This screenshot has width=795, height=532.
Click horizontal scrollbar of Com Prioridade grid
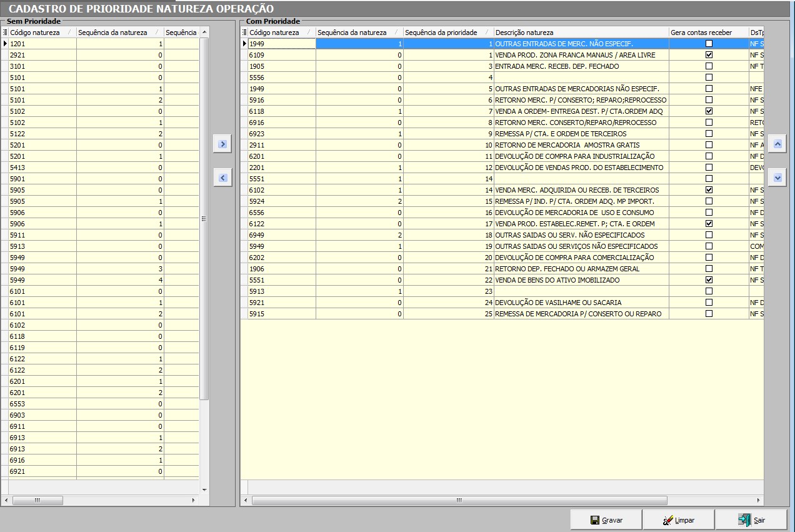click(459, 501)
